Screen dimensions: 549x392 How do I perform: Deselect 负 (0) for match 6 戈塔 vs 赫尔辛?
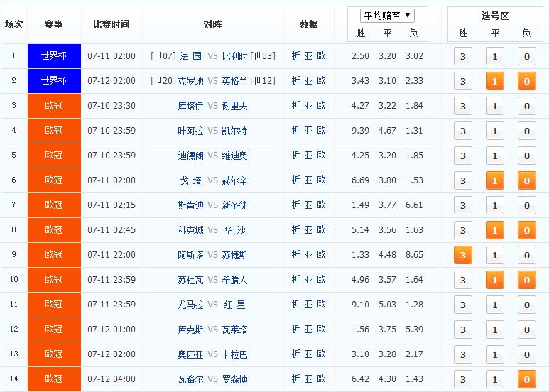click(526, 180)
